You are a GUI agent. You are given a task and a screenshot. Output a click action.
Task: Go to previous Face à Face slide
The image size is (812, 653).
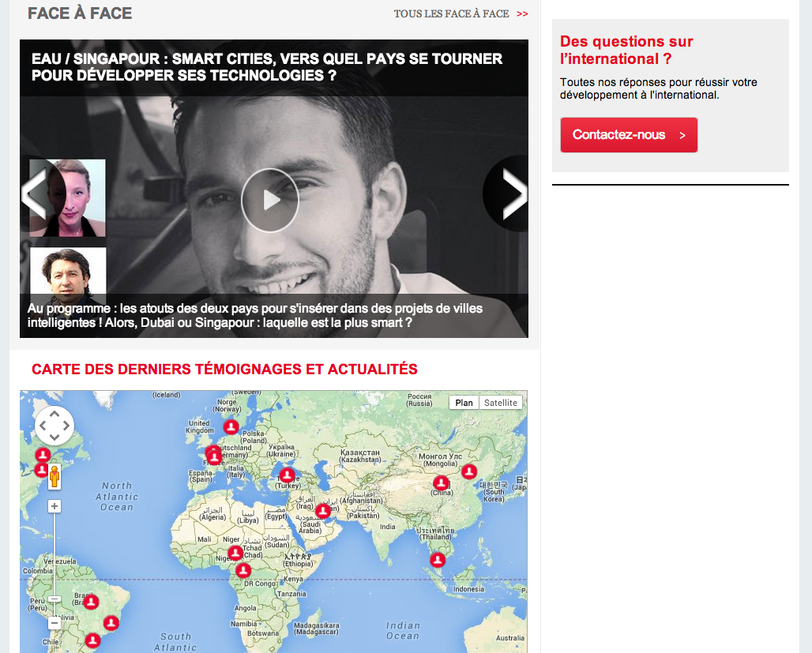click(x=36, y=194)
